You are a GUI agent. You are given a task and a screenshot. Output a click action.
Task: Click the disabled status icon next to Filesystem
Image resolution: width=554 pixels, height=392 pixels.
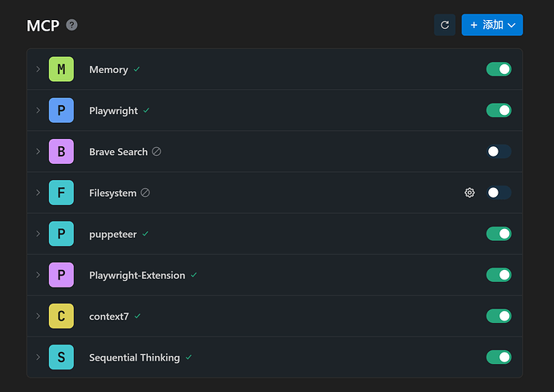(145, 193)
